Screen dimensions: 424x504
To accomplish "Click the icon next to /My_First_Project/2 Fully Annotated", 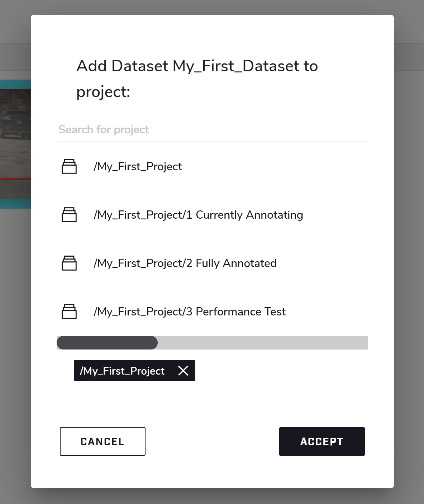I will (x=70, y=263).
